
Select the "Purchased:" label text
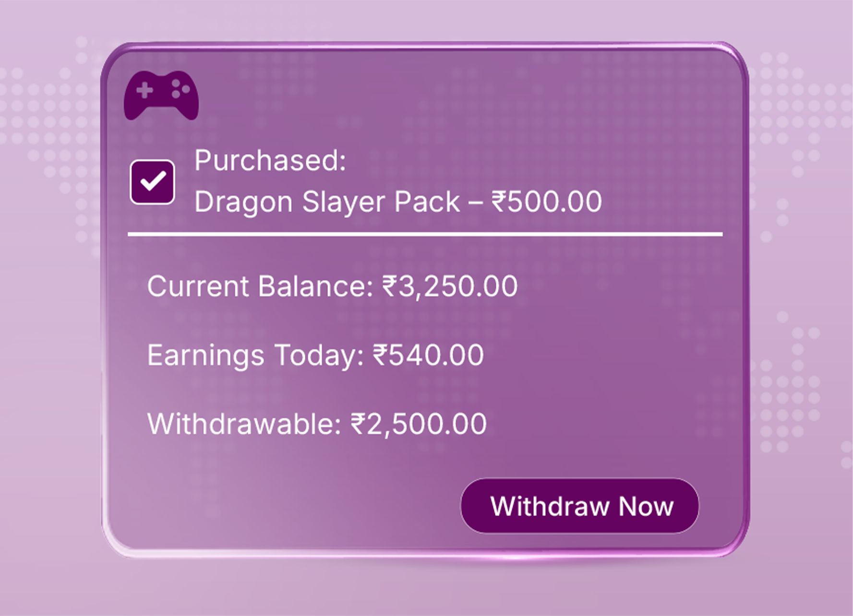[270, 160]
